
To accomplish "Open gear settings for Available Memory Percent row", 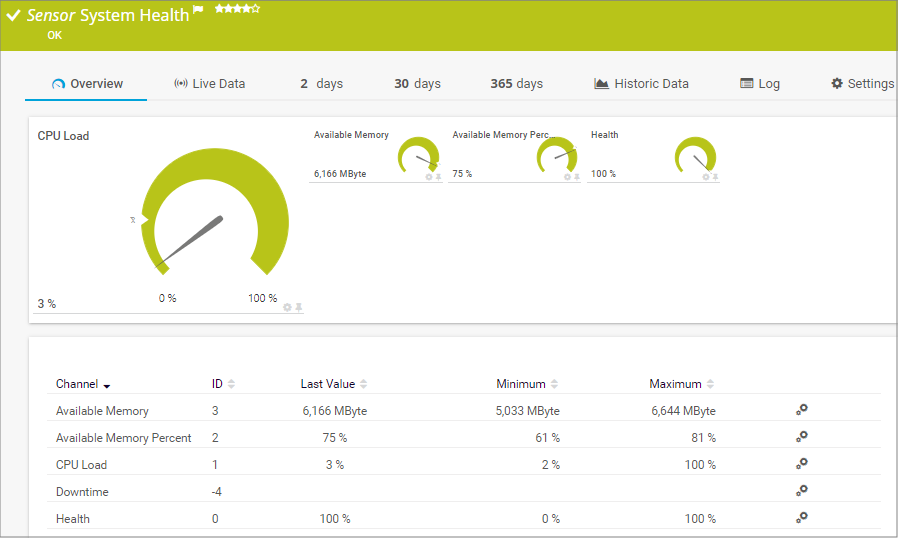I will 801,436.
